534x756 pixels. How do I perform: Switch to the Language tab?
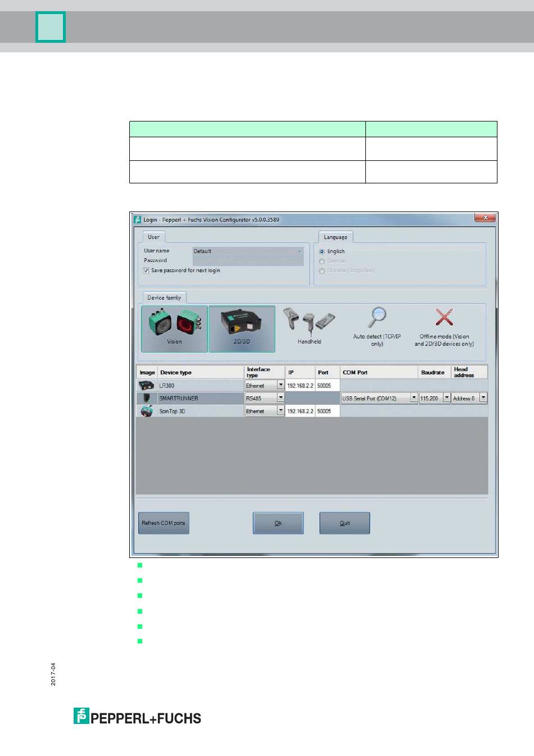pos(336,237)
